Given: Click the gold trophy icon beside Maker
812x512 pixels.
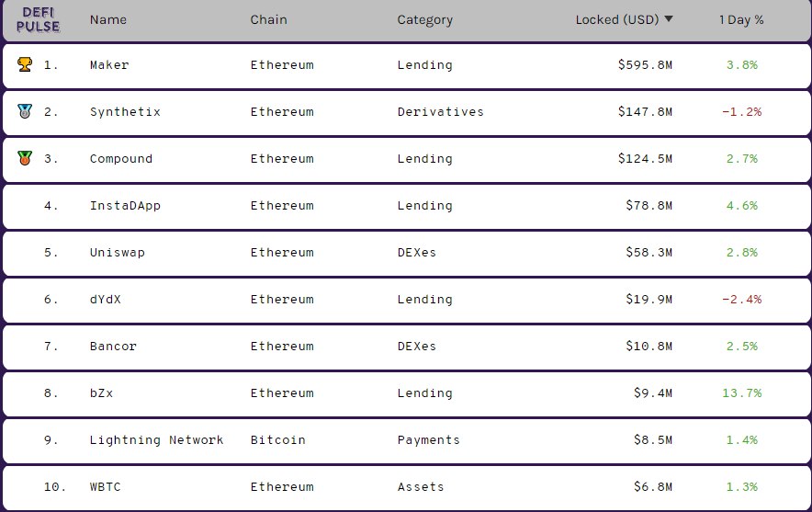Looking at the screenshot, I should (x=25, y=64).
